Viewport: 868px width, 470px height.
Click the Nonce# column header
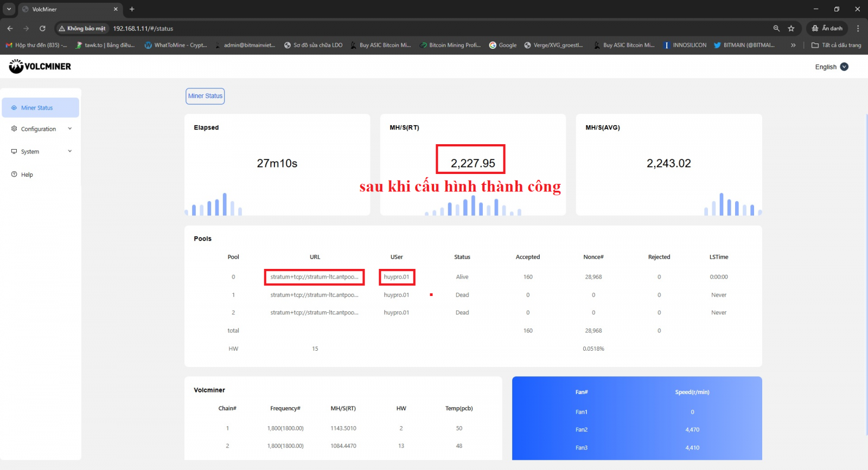pyautogui.click(x=593, y=257)
